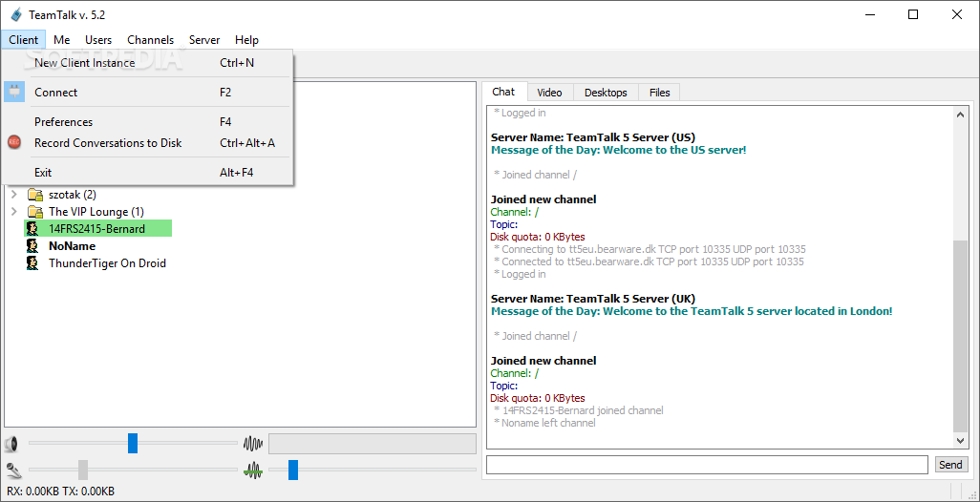Click the speaker volume icon
The height and width of the screenshot is (502, 980).
(x=11, y=444)
